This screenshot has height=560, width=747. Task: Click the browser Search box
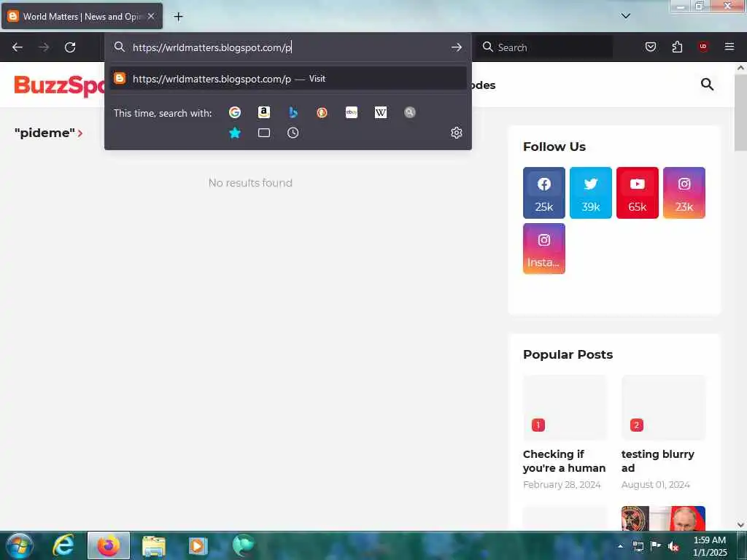[544, 47]
